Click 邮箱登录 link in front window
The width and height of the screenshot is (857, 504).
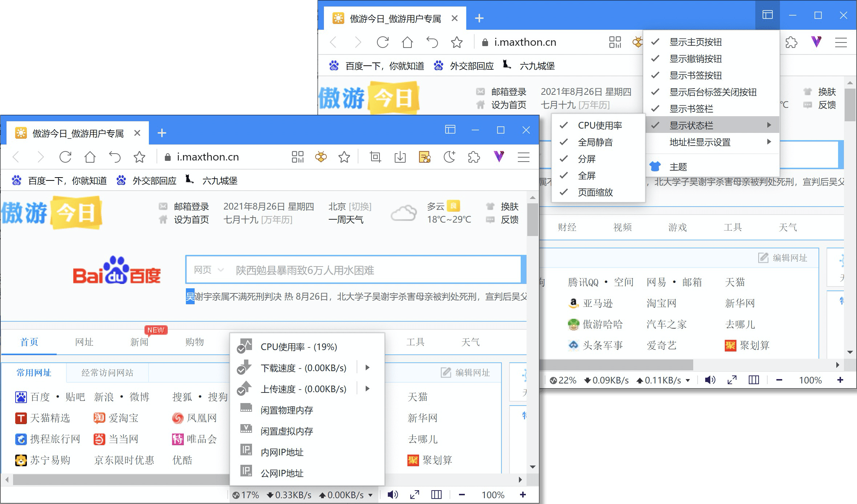(x=191, y=206)
